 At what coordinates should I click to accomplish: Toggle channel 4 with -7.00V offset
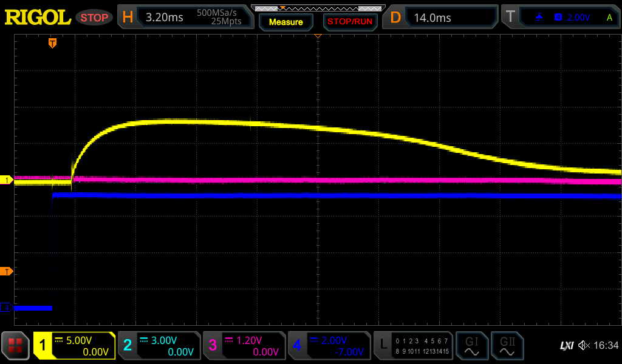[329, 346]
